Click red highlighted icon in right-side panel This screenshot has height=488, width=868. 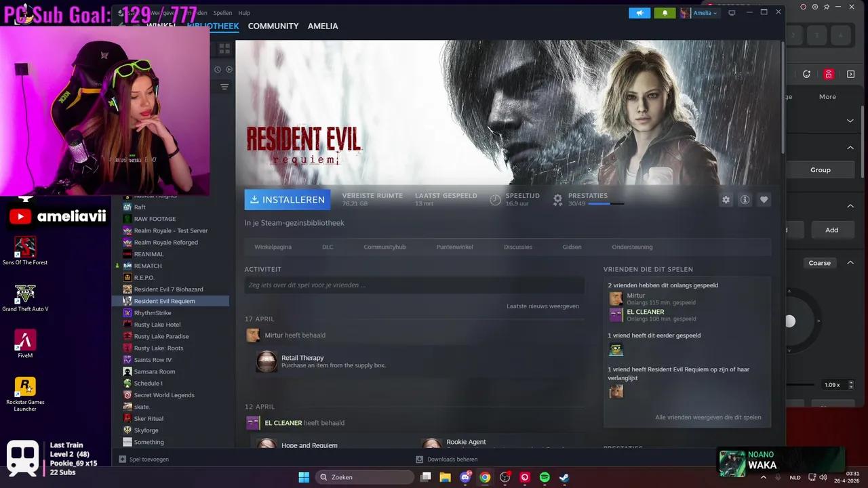click(829, 75)
